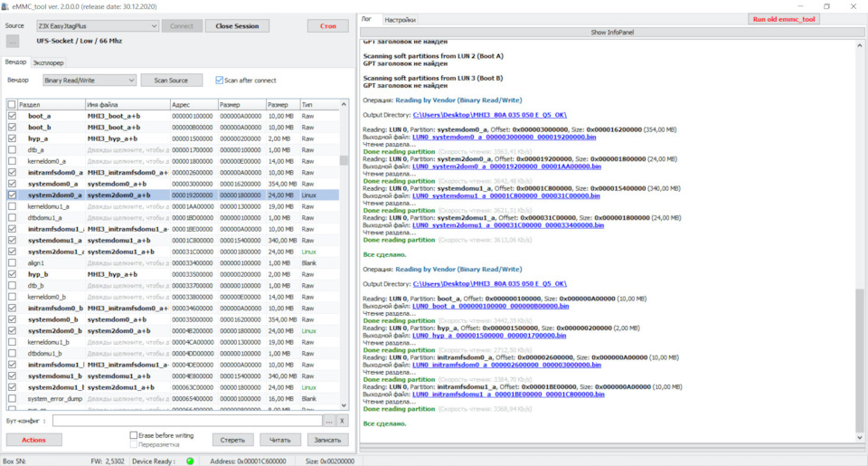The width and height of the screenshot is (868, 466).
Task: Click the disabled Connect button
Action: [x=182, y=26]
